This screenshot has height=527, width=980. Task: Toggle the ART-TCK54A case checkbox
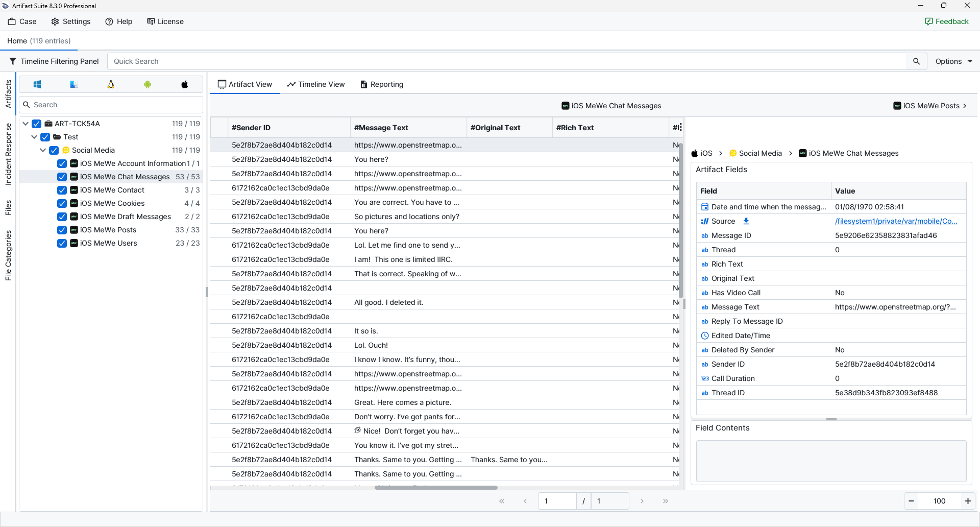37,124
